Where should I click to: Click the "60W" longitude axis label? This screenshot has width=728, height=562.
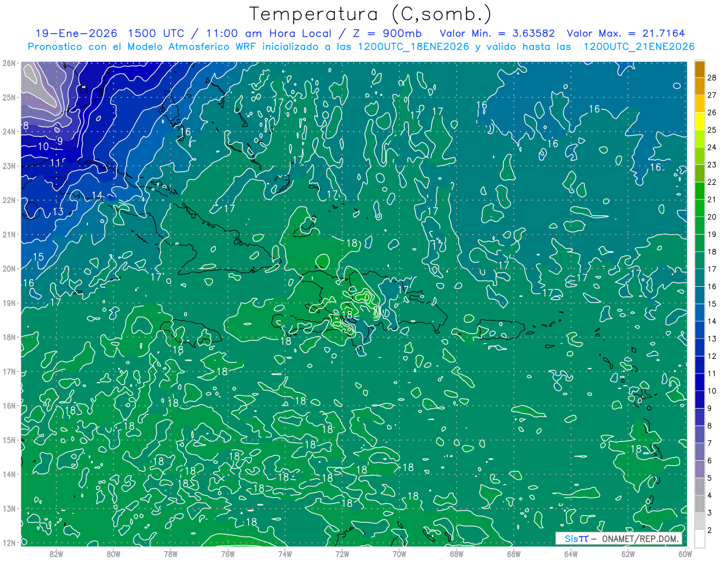coord(685,553)
